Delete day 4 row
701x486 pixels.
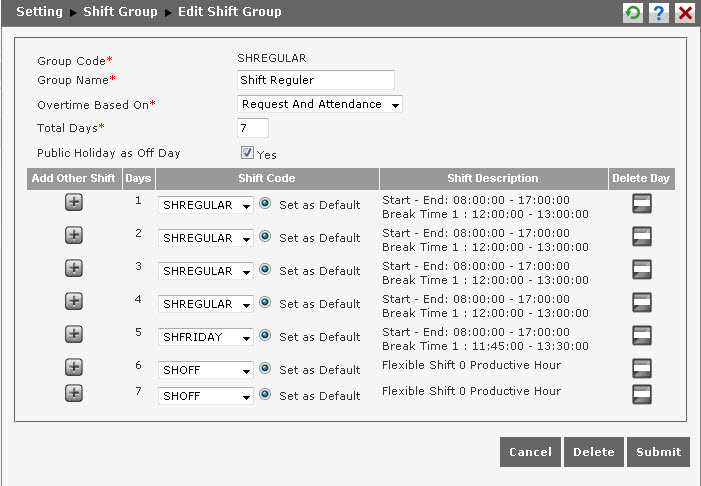point(642,303)
